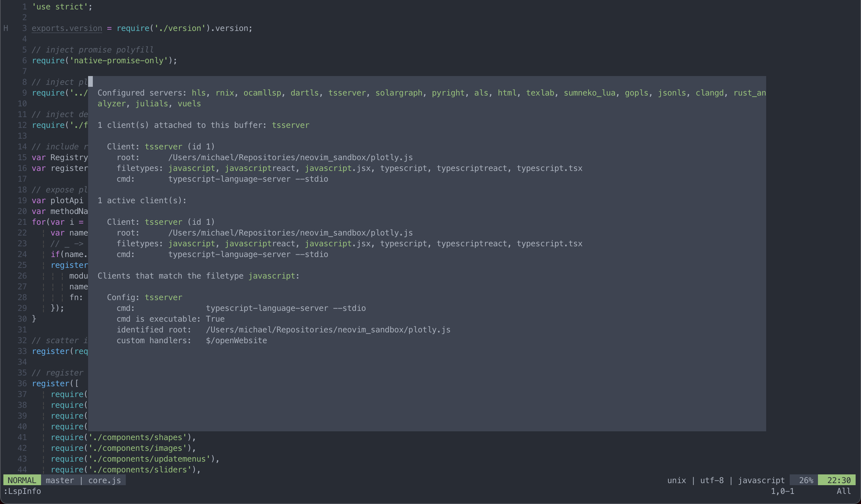Click the 26% scroll percentage indicator
The width and height of the screenshot is (861, 504).
pos(806,480)
